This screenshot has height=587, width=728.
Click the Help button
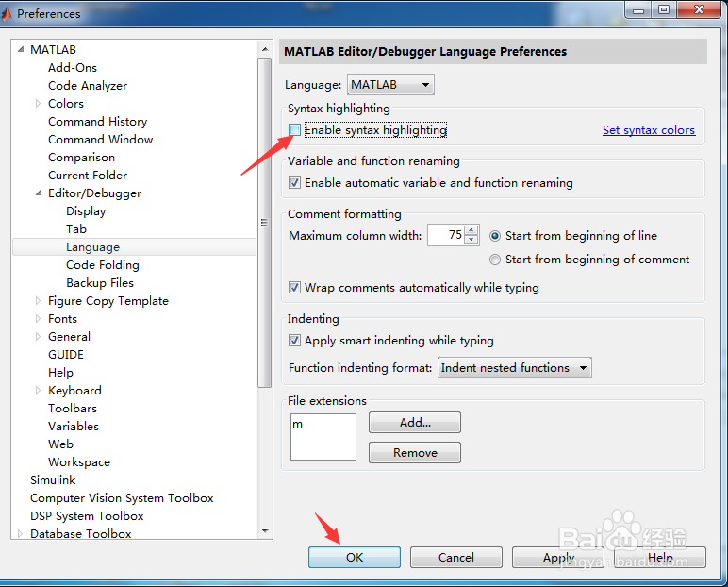[660, 557]
